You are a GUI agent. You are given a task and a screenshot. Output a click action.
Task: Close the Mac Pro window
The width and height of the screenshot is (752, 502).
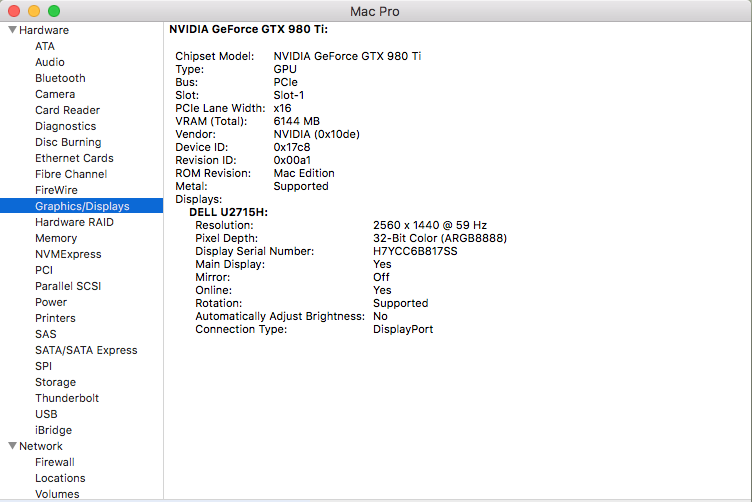[14, 11]
